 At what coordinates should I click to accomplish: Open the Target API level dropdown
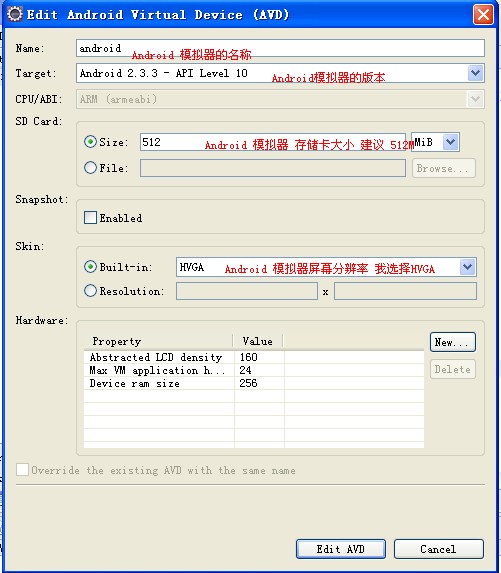click(475, 73)
